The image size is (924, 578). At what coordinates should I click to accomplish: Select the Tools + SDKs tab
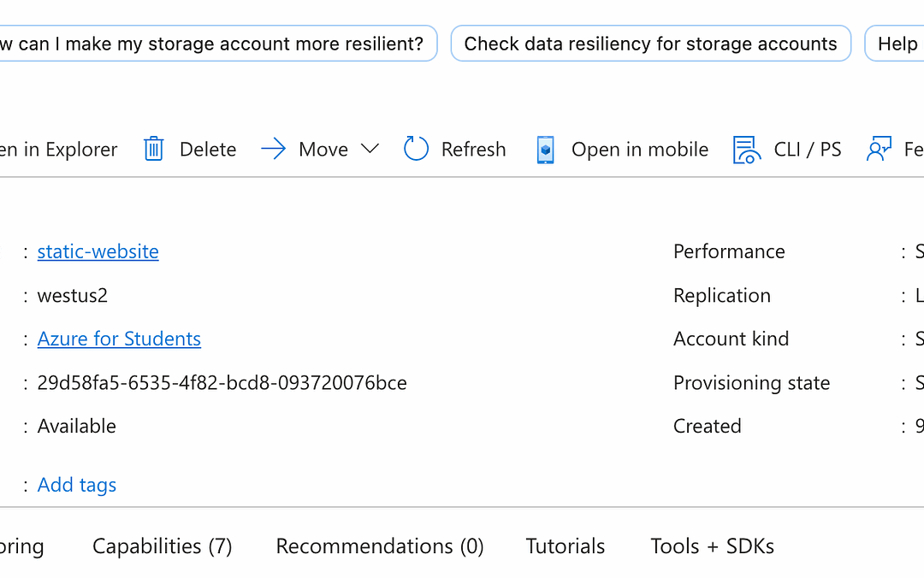712,546
